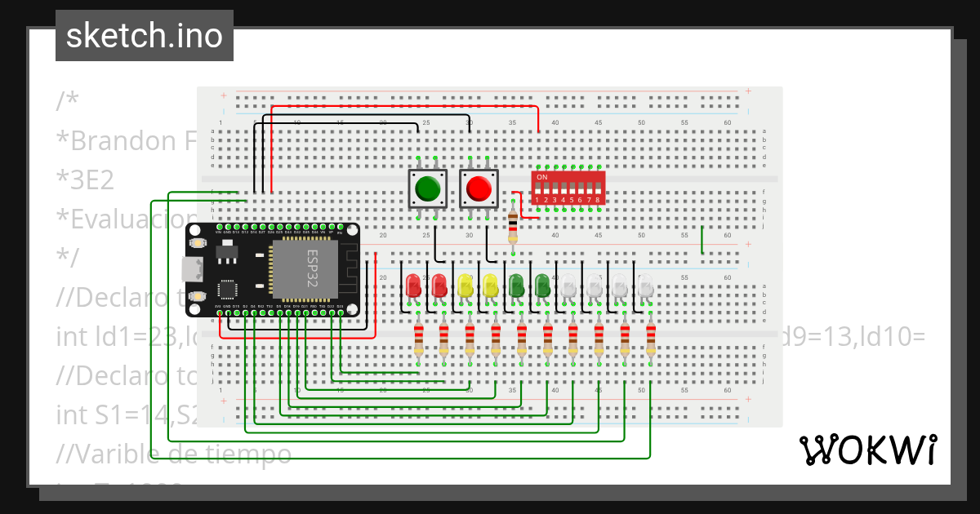Select the rightmost white LED

click(x=645, y=286)
